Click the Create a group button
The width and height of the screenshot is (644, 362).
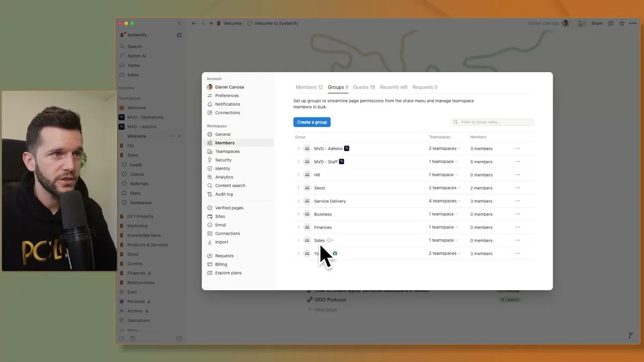[x=312, y=122]
